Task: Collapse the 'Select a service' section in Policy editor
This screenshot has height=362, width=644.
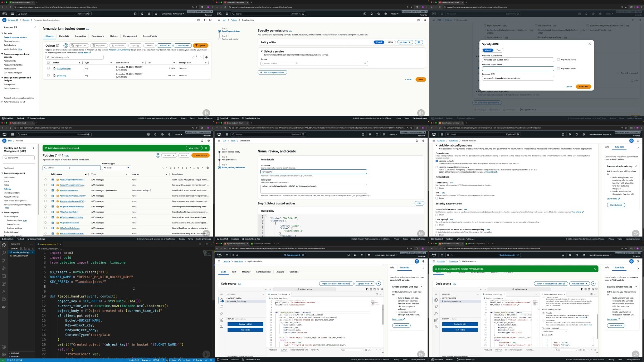Action: 262,52
